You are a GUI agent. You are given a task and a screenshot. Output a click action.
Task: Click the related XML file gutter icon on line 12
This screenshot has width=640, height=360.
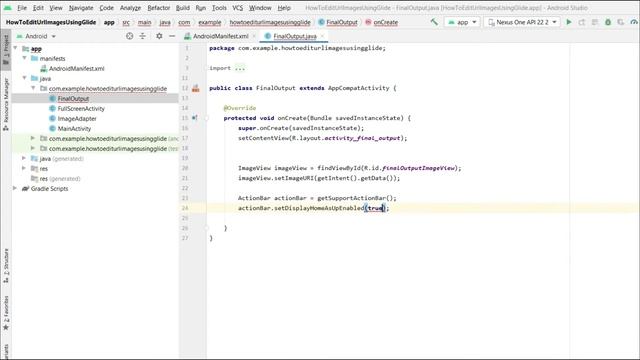[196, 88]
